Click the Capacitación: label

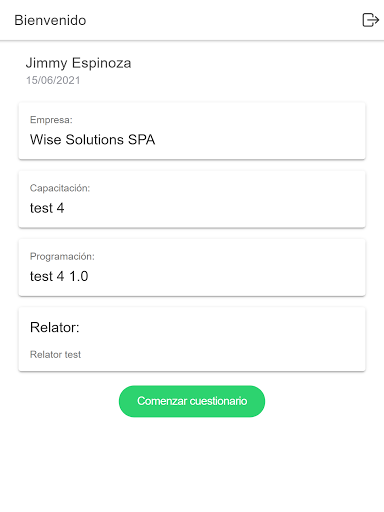[x=60, y=188]
